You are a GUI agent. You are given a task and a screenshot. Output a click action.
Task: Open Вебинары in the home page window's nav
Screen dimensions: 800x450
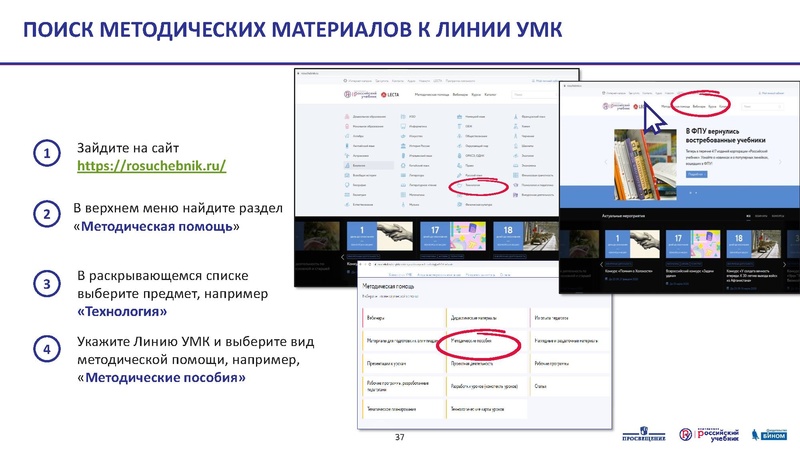(x=699, y=106)
